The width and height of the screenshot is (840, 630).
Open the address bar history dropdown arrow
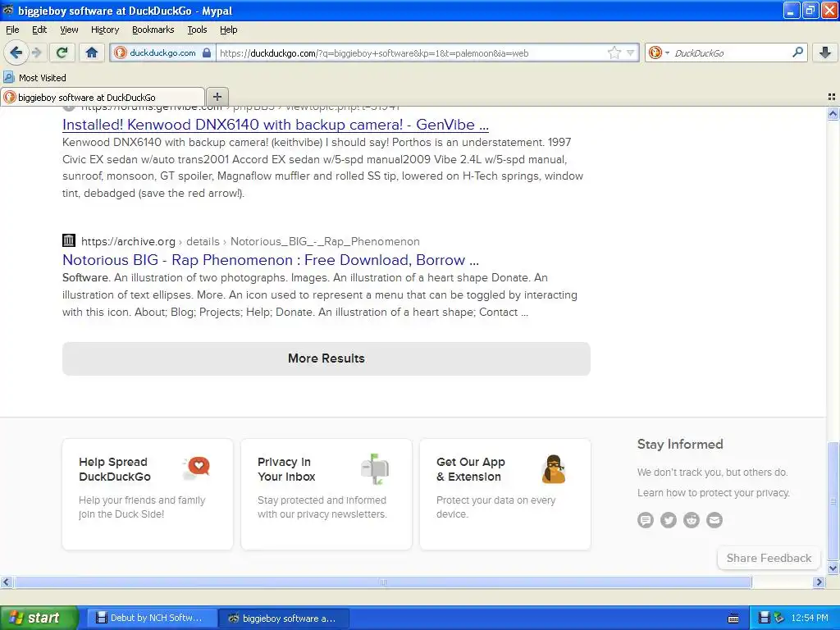(631, 52)
